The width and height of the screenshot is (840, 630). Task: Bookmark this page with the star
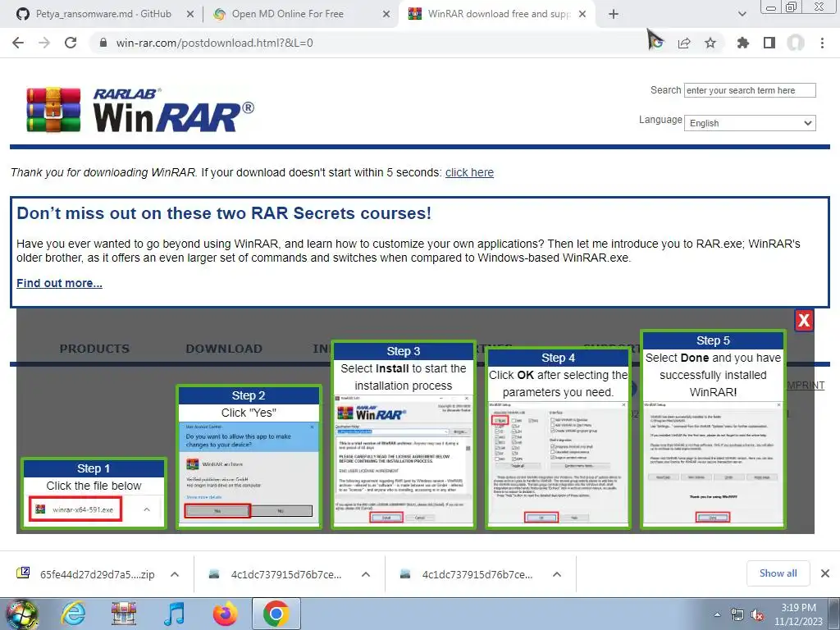tap(710, 43)
